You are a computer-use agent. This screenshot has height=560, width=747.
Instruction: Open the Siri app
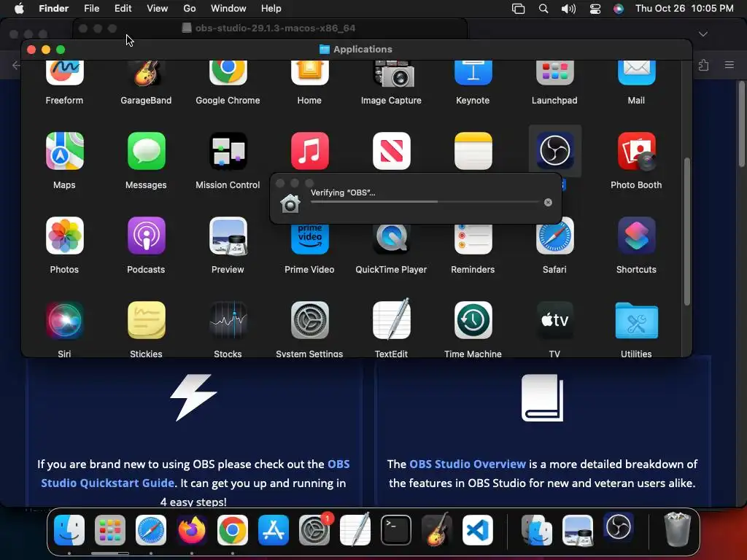coord(64,320)
